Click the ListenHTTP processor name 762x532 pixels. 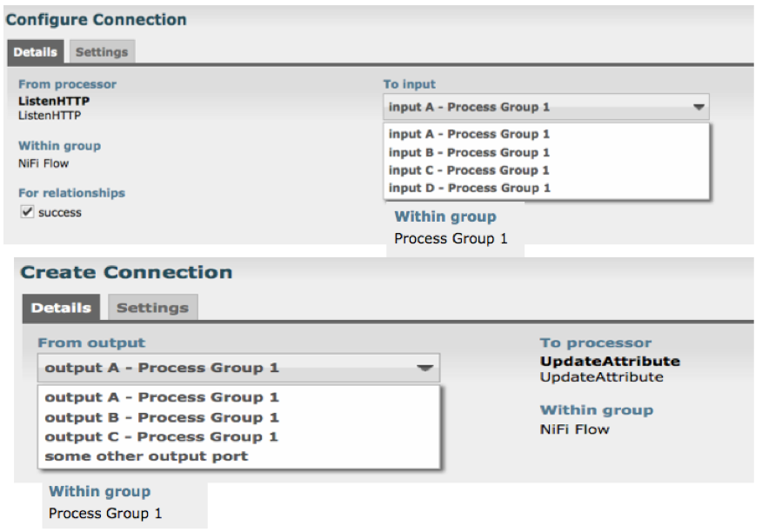pyautogui.click(x=54, y=101)
